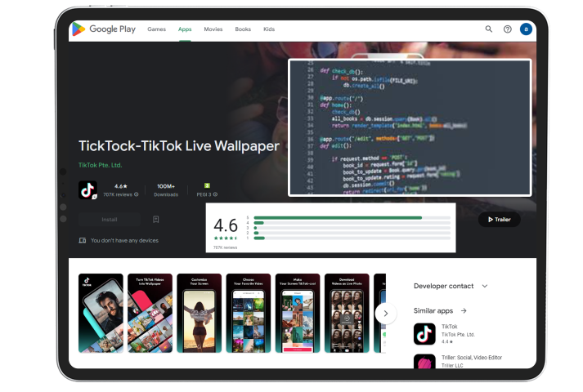Open Triller: Social, Video Editor link

point(472,358)
